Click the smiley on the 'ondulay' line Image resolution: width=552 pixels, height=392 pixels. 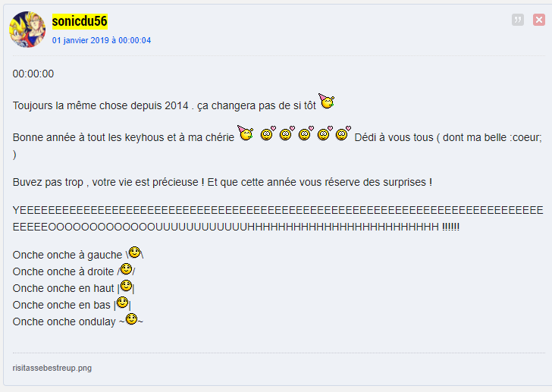(131, 318)
